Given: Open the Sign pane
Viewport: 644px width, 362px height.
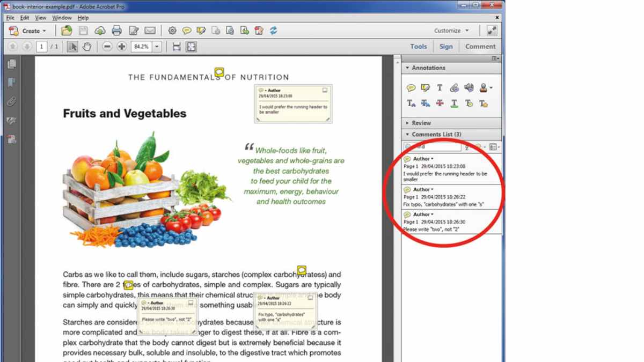Looking at the screenshot, I should click(x=446, y=47).
